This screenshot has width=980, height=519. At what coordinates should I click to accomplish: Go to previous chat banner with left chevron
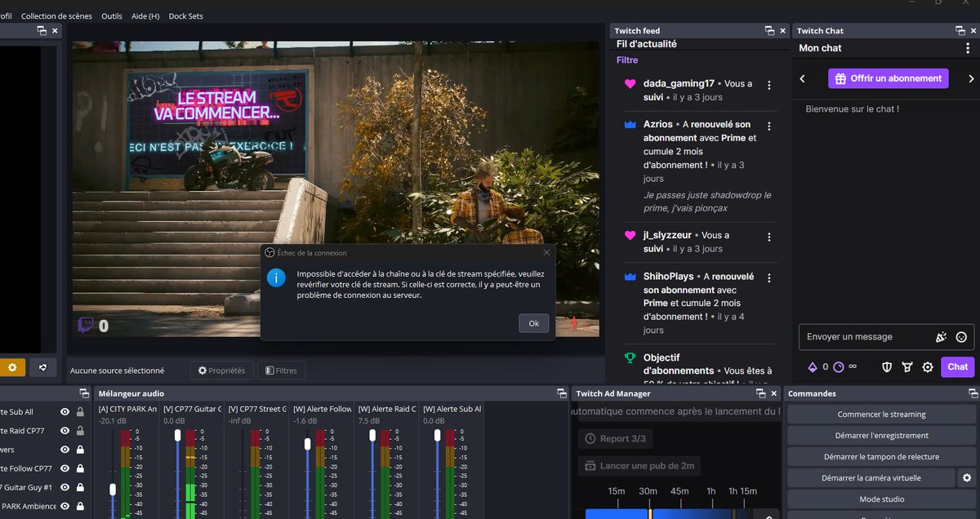pyautogui.click(x=803, y=79)
